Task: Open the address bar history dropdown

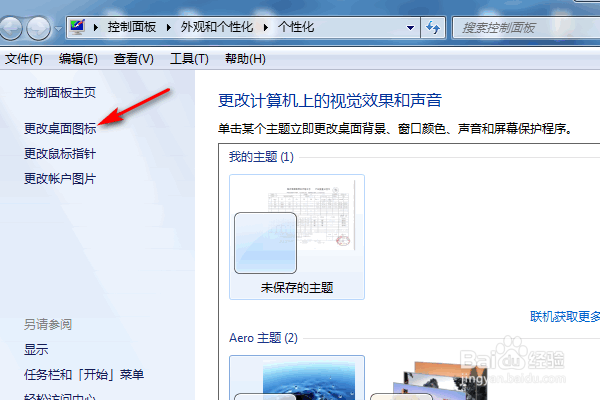Action: [410, 28]
